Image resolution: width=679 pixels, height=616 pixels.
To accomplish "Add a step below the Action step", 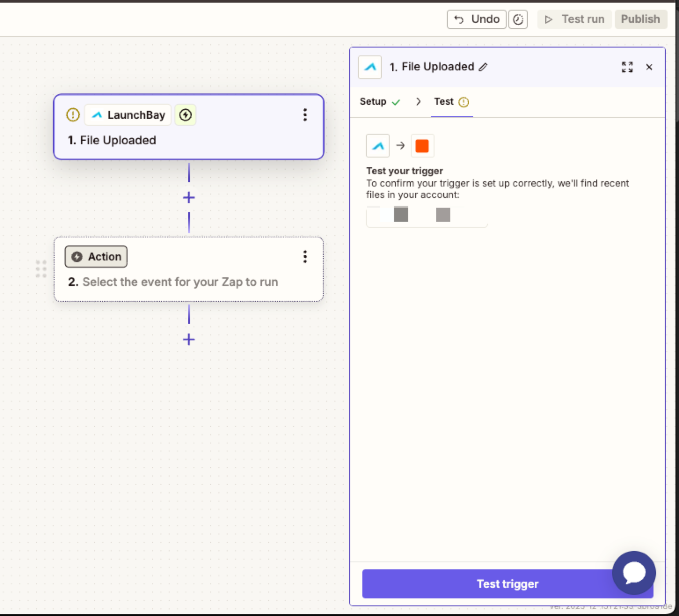I will click(189, 339).
